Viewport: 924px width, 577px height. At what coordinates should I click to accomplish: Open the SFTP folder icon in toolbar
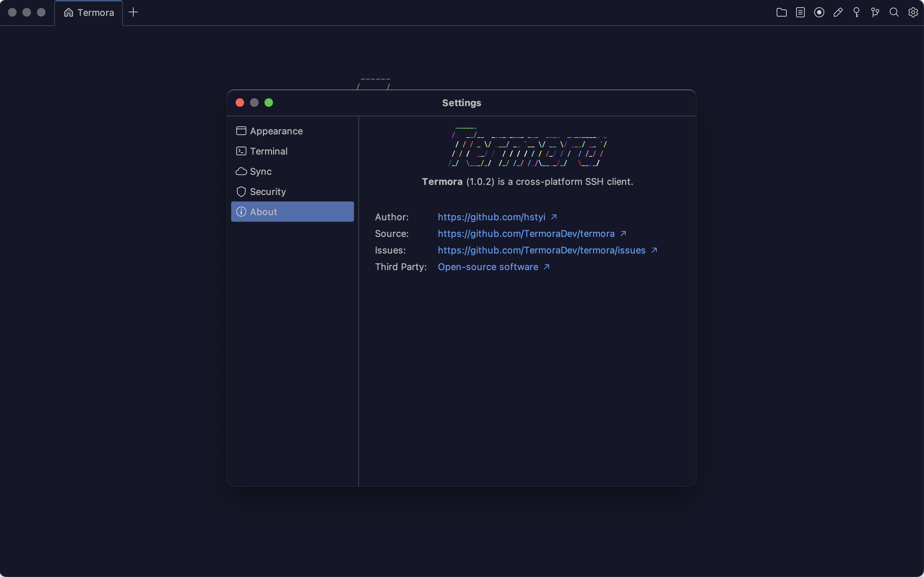(781, 13)
